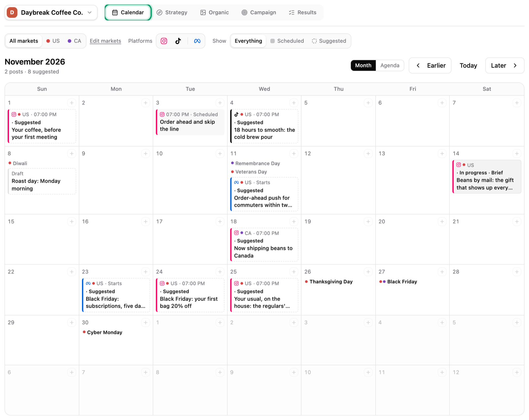
Task: Open the Strategy tab
Action: click(x=172, y=13)
